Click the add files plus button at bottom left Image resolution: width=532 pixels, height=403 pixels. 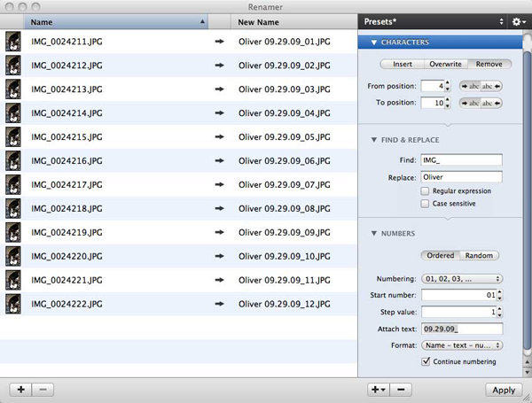click(x=20, y=390)
